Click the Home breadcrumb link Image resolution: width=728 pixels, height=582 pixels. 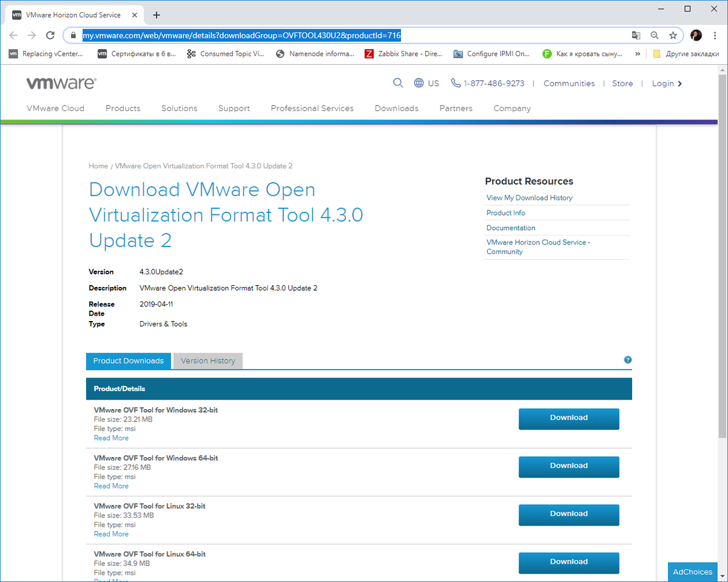(98, 166)
